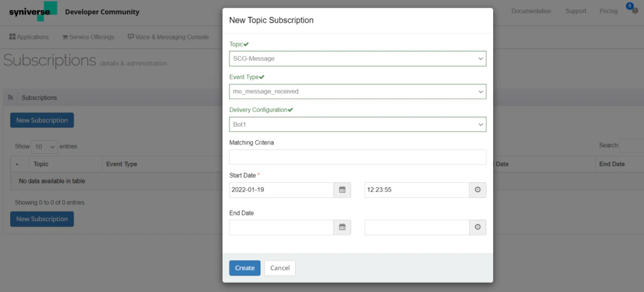Open the Start Date time picker

pos(477,190)
